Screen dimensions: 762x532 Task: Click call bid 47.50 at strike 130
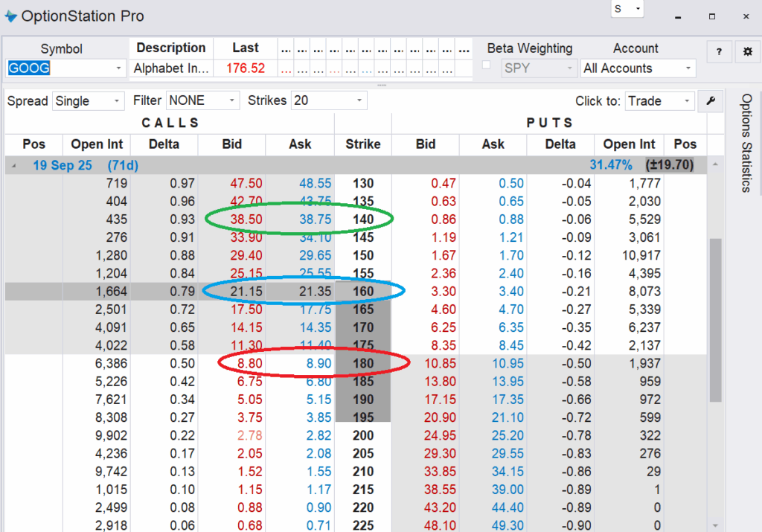pos(246,184)
